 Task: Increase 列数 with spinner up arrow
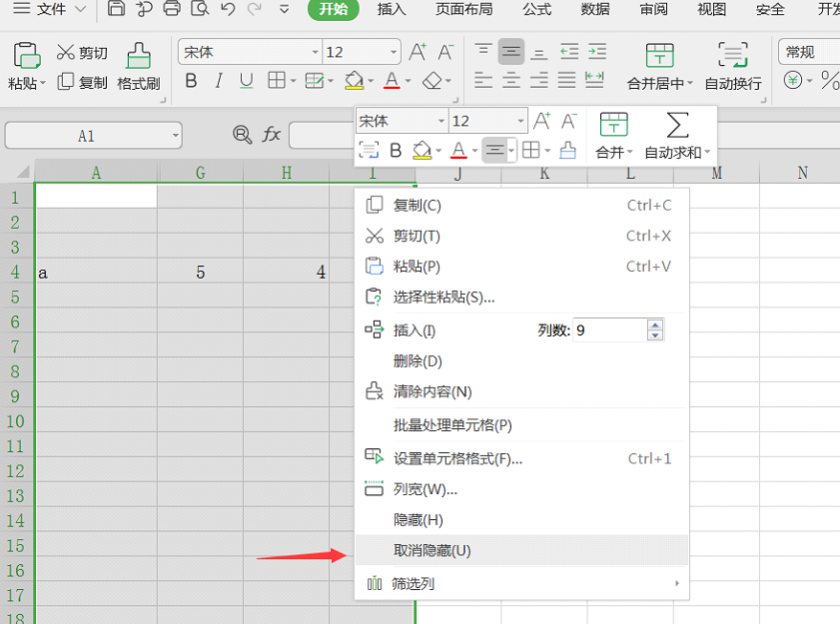(x=655, y=324)
